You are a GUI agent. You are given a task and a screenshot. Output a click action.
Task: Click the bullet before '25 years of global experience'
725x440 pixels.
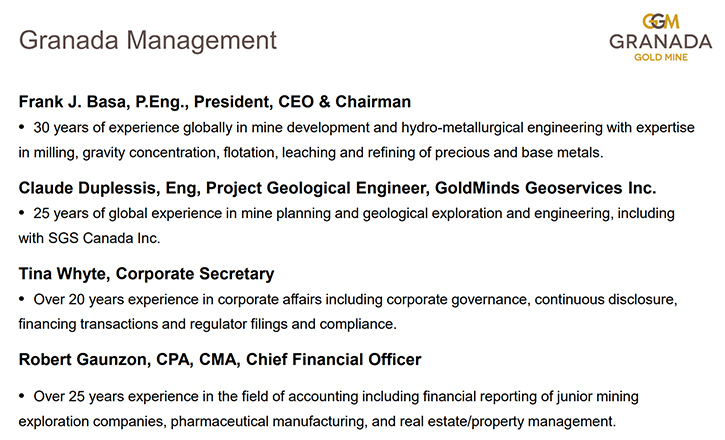[x=21, y=213]
